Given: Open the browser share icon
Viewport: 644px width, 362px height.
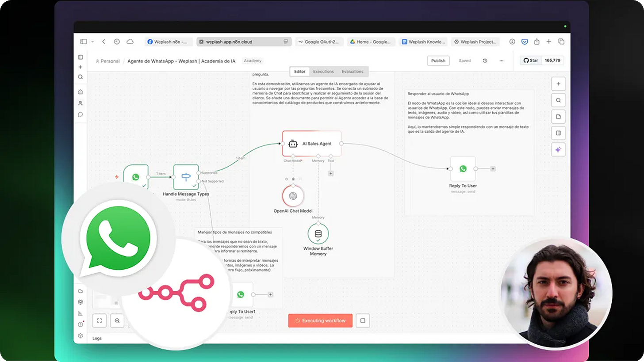Looking at the screenshot, I should [x=537, y=42].
